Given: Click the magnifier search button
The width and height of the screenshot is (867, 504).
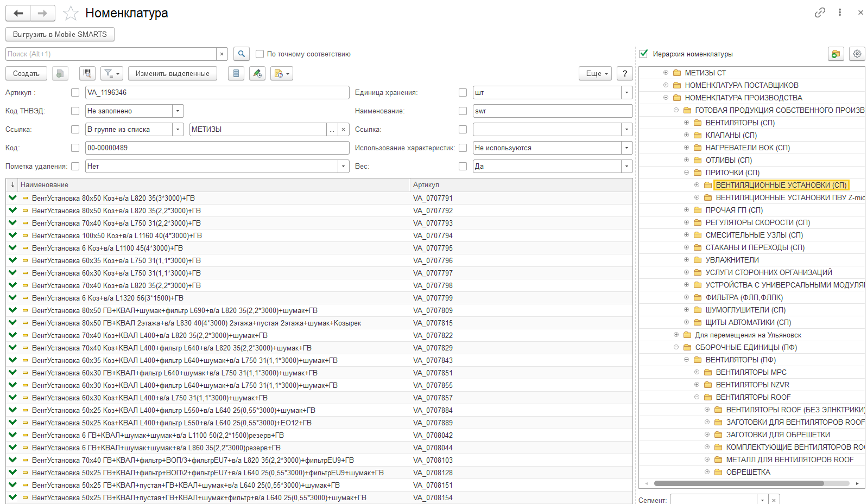Looking at the screenshot, I should click(242, 54).
